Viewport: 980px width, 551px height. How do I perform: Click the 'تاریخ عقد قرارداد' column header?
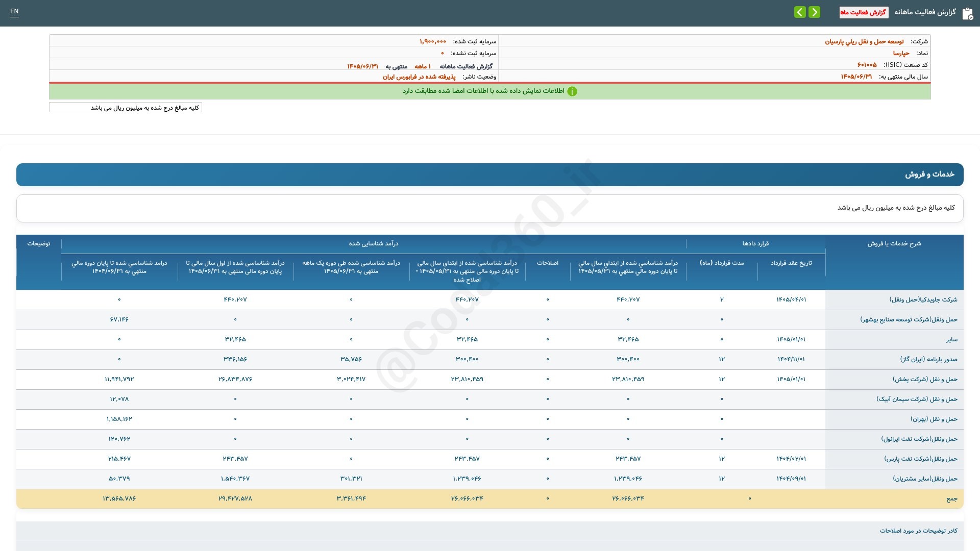point(791,263)
